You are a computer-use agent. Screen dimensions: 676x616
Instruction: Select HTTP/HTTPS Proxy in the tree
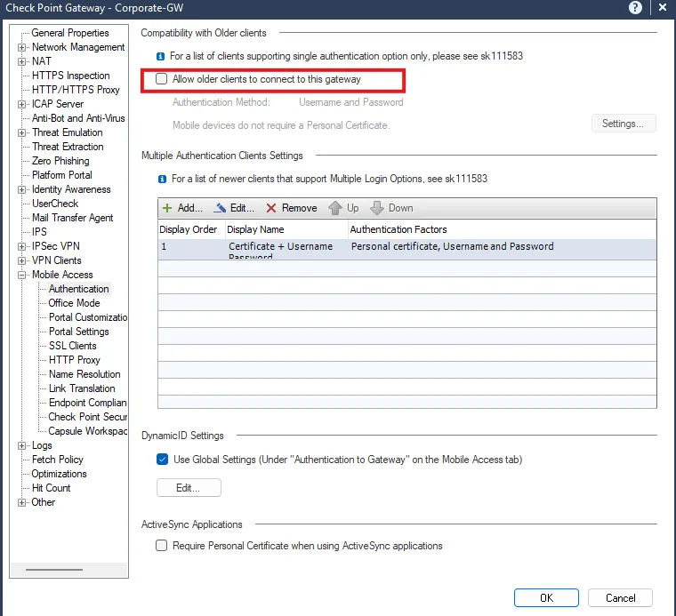(x=76, y=90)
